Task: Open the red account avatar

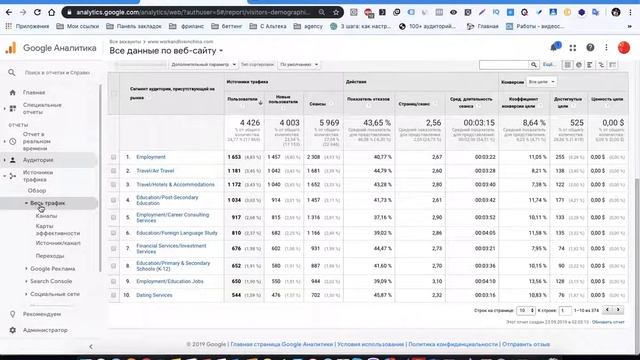Action: (623, 48)
